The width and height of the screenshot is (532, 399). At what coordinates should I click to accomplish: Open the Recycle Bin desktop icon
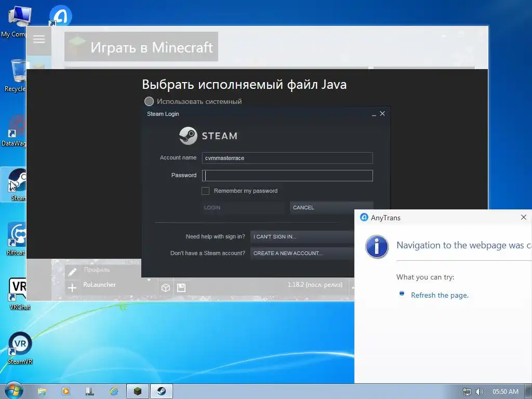point(16,75)
